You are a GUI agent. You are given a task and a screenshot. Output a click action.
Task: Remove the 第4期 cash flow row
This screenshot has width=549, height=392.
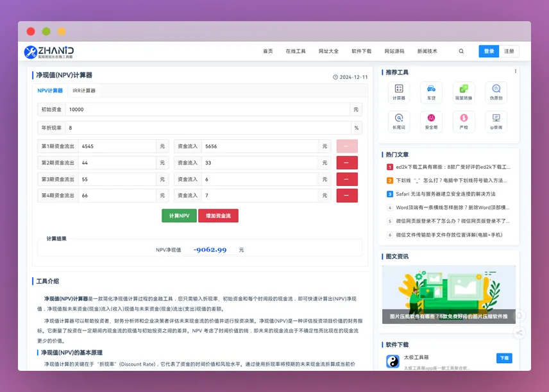(x=346, y=196)
